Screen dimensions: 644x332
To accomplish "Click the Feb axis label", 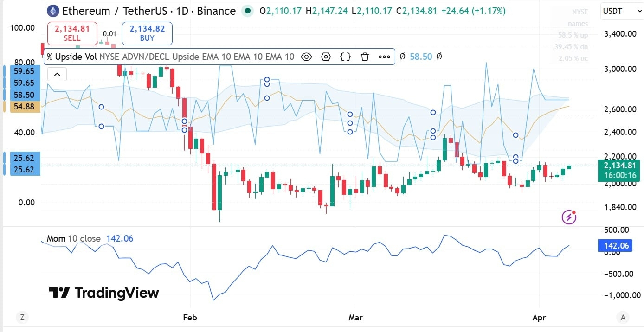I will coord(189,318).
